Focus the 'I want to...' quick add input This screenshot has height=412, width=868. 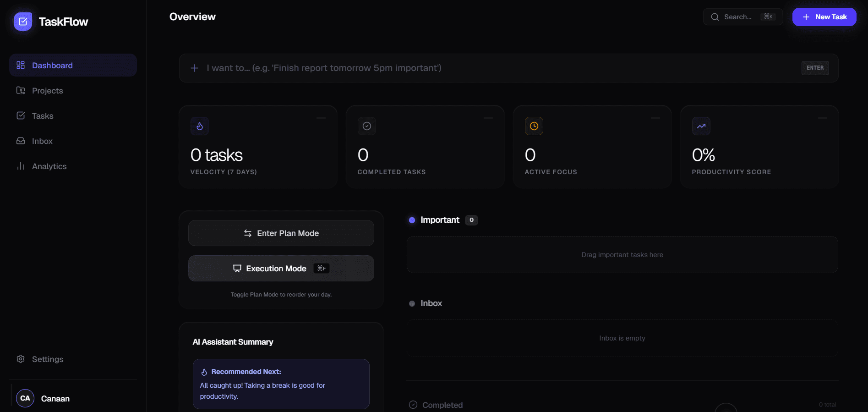click(x=508, y=68)
